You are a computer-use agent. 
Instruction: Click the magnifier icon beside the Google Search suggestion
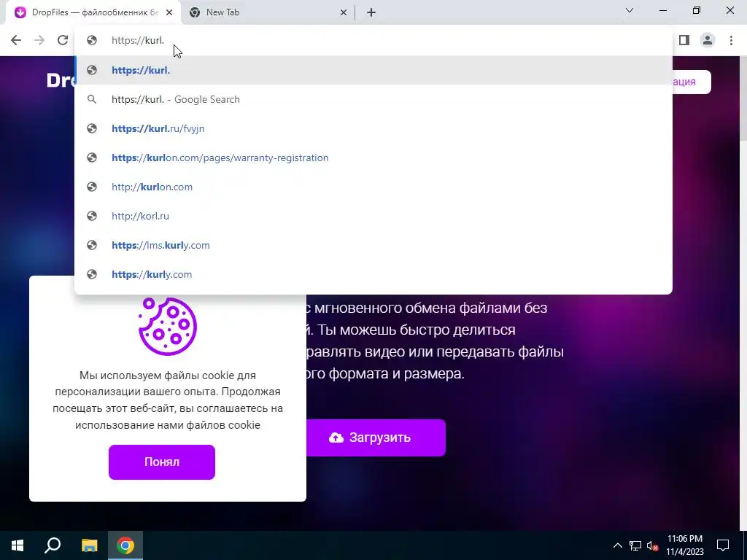pyautogui.click(x=91, y=99)
